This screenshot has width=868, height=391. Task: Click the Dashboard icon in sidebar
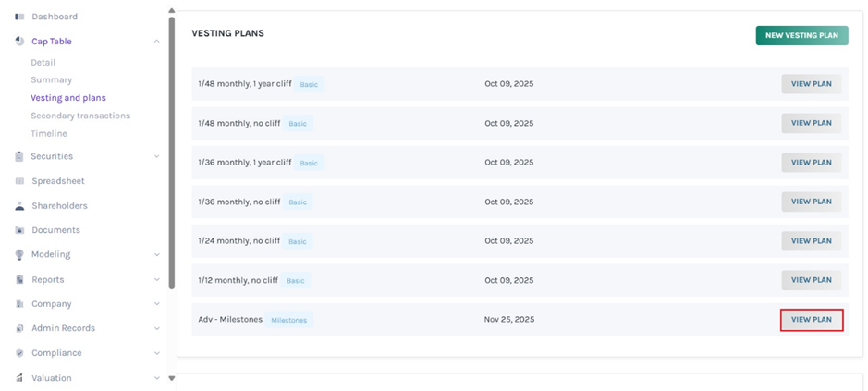(x=19, y=17)
